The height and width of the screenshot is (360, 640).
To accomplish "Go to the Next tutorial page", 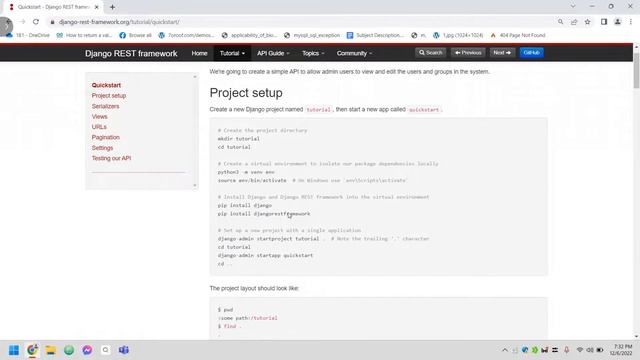I will (502, 53).
